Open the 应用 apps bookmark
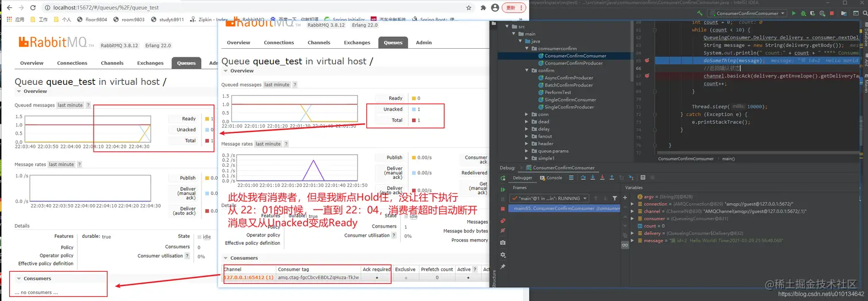868x301 pixels. [14, 19]
